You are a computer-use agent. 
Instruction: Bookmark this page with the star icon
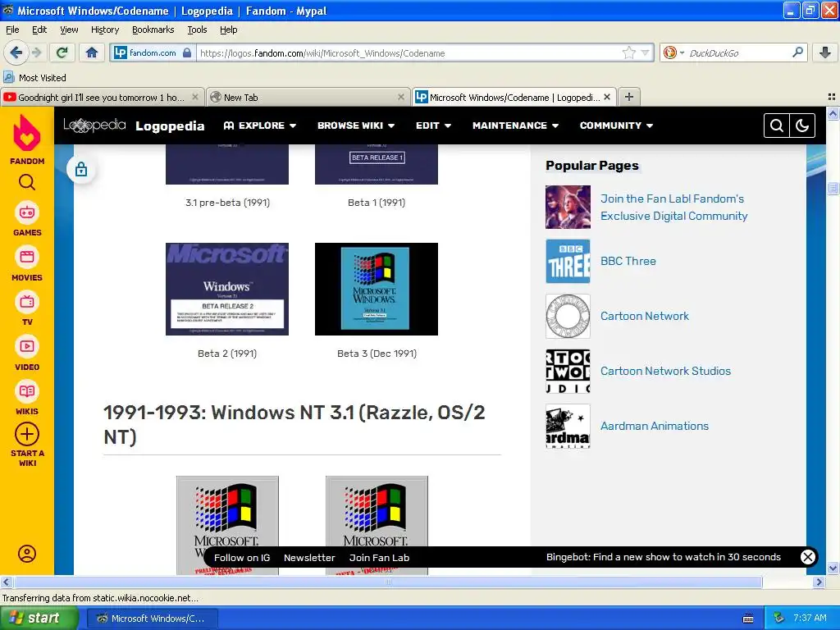pyautogui.click(x=629, y=52)
